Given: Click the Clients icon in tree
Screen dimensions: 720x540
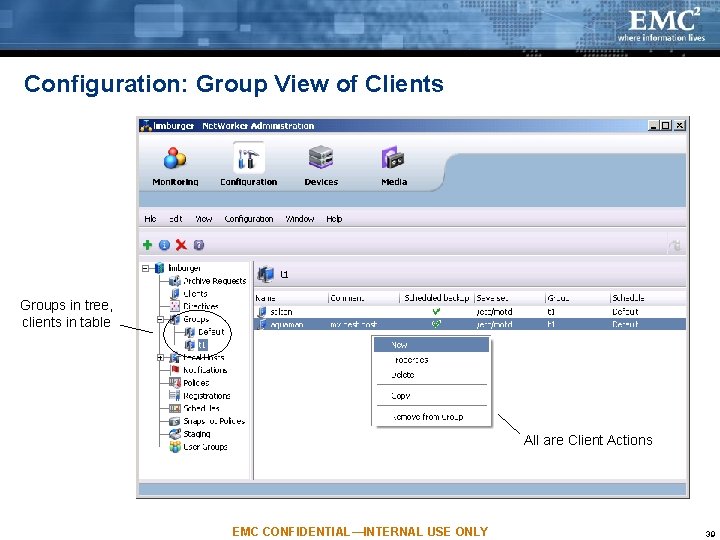Looking at the screenshot, I should 175,293.
